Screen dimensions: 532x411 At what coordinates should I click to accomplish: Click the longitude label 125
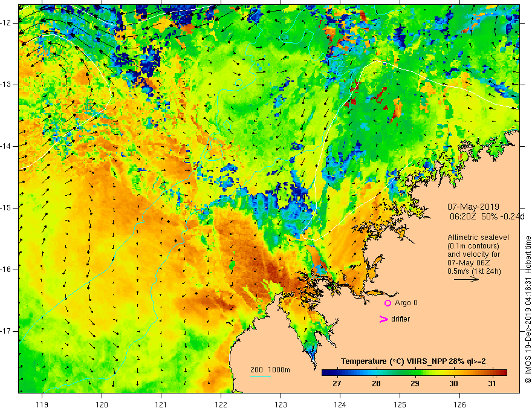(400, 404)
